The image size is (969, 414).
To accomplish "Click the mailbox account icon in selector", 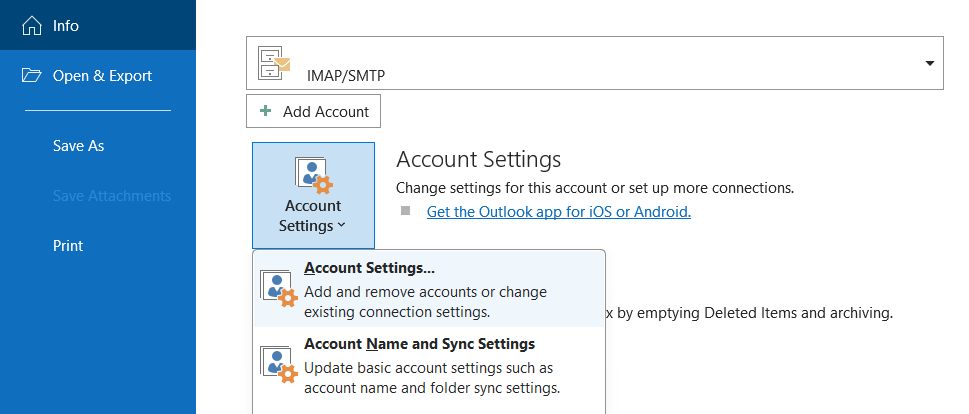I will click(274, 62).
